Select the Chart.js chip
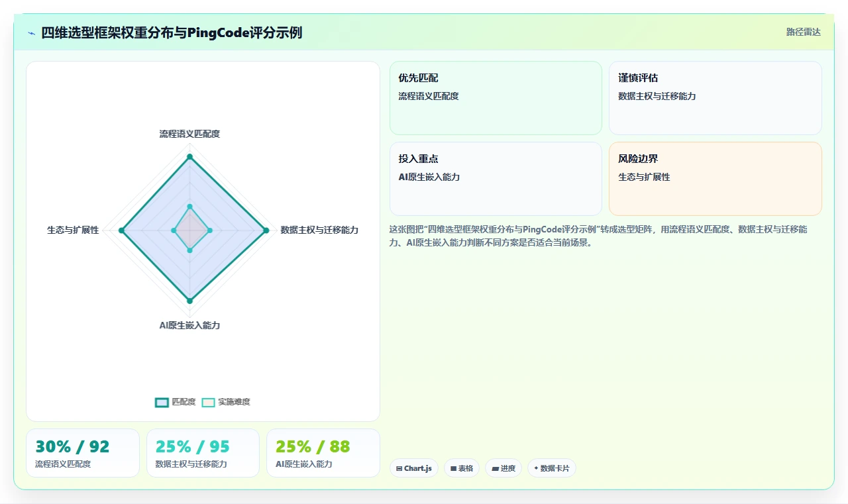The width and height of the screenshot is (848, 504). click(414, 468)
